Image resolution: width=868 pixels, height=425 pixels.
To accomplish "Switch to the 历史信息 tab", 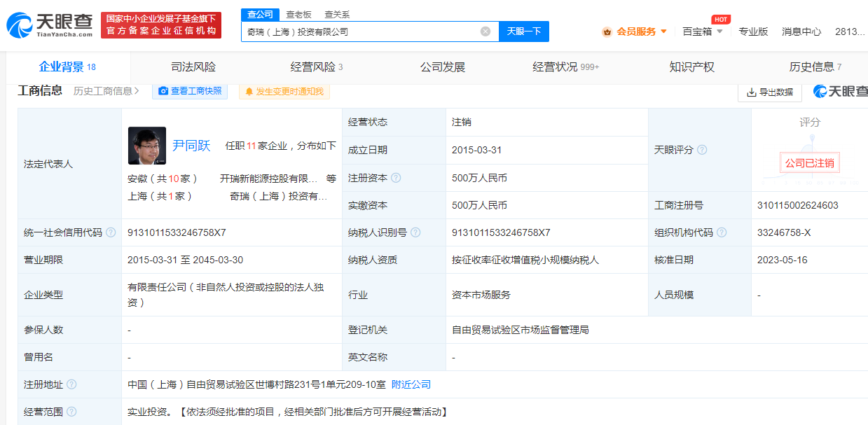I will point(815,67).
